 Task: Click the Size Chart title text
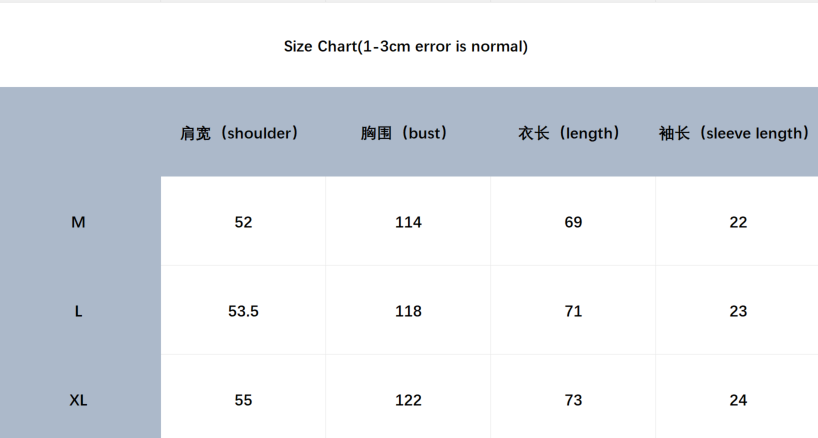click(x=405, y=46)
